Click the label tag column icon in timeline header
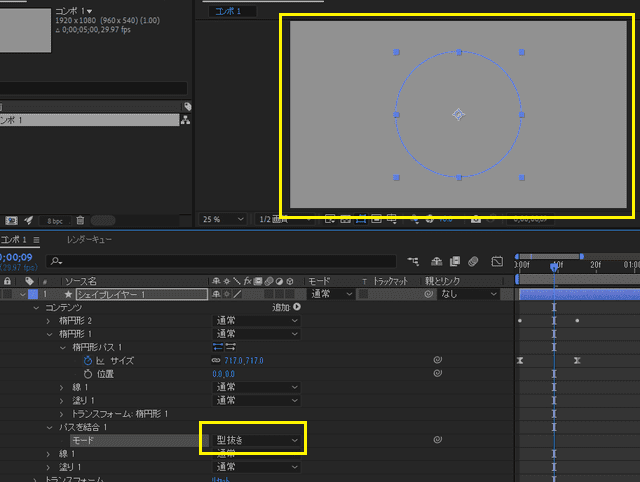This screenshot has height=482, width=640. point(29,281)
